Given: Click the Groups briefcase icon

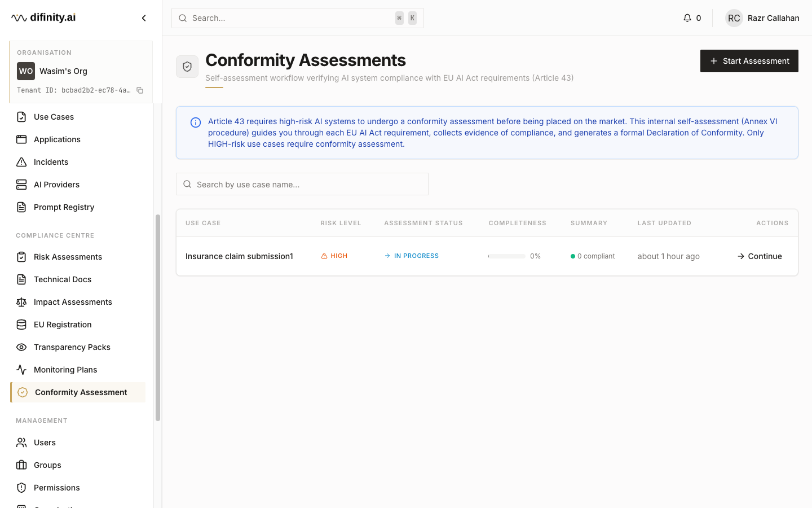Looking at the screenshot, I should point(21,465).
